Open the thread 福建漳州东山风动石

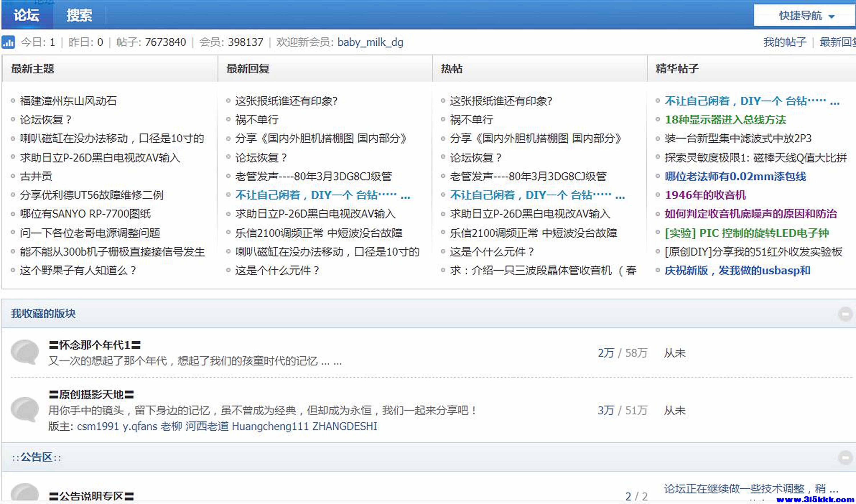(x=68, y=101)
